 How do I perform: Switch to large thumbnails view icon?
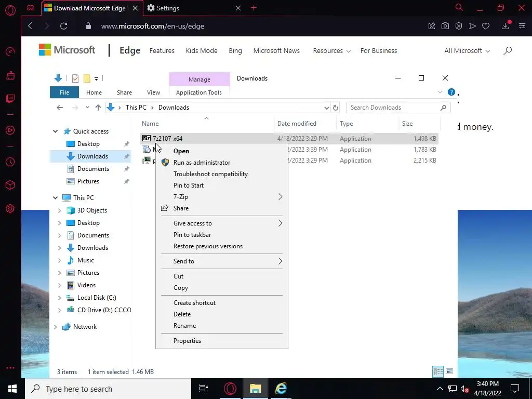[449, 371]
